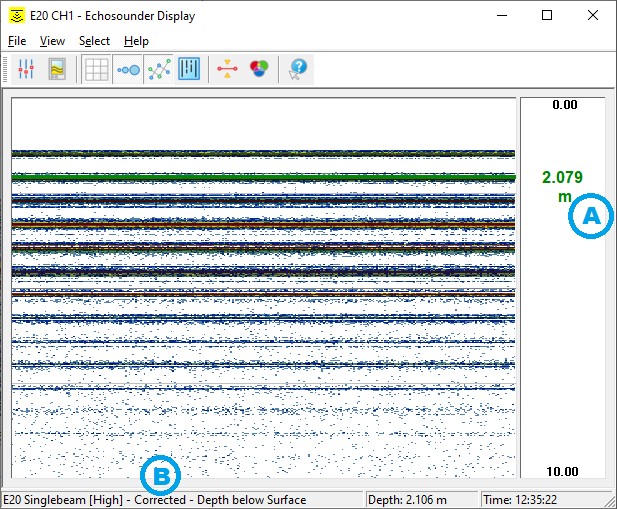This screenshot has height=509, width=617.
Task: Click the yellow application icon in title bar
Action: [16, 16]
